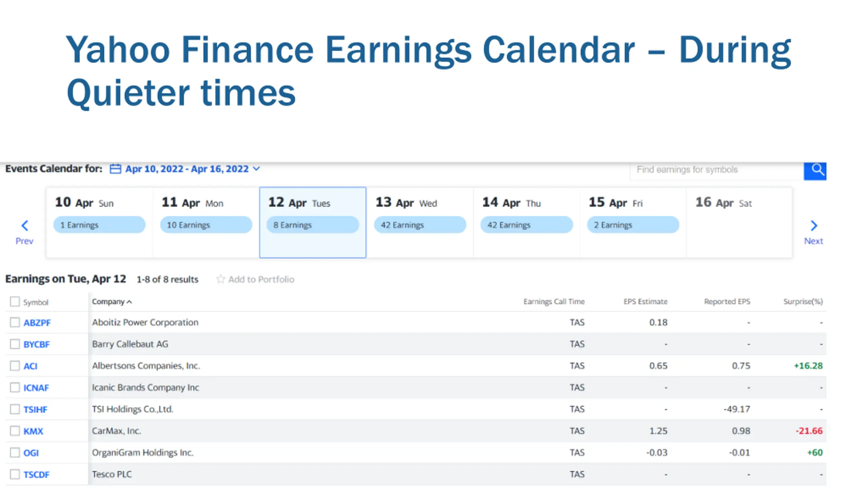Click the Aboitiz Power Corporation company name
The width and height of the screenshot is (868, 488).
145,322
